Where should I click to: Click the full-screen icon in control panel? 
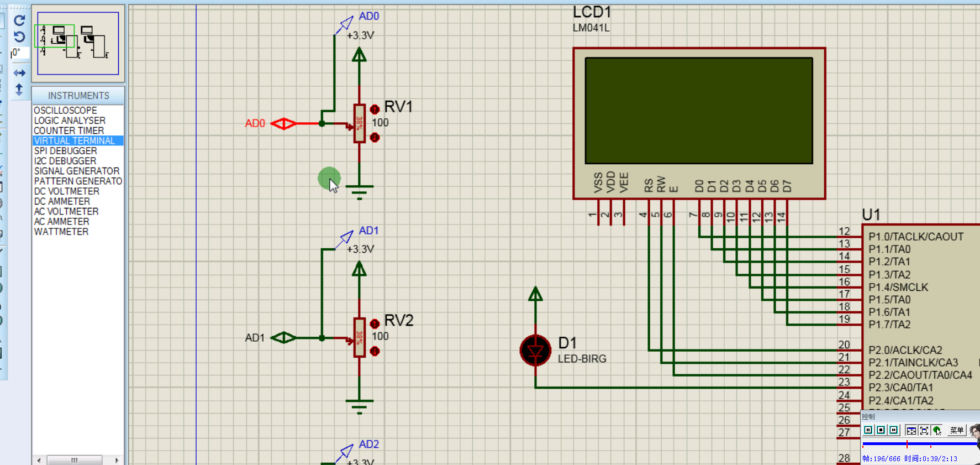click(924, 430)
